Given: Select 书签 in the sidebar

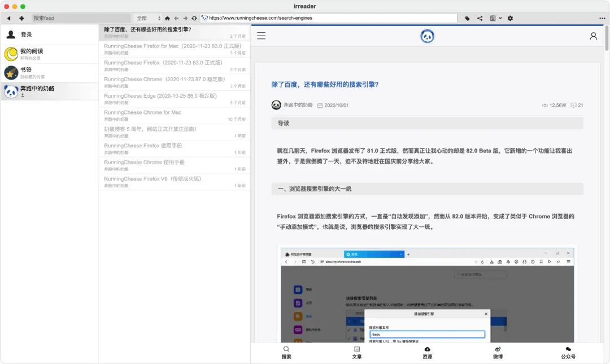Looking at the screenshot, I should click(x=49, y=73).
